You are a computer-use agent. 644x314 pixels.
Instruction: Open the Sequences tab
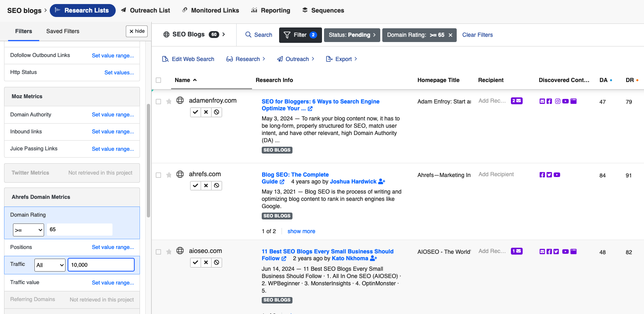323,10
